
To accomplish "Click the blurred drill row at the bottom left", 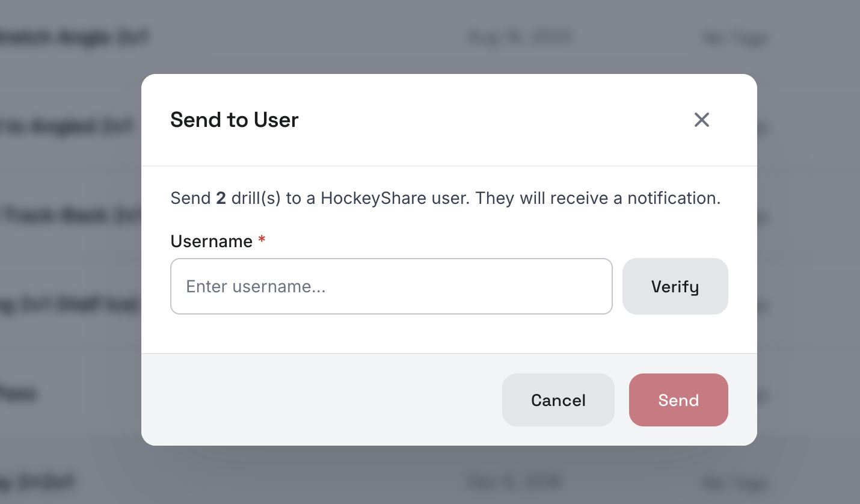I will point(37,482).
